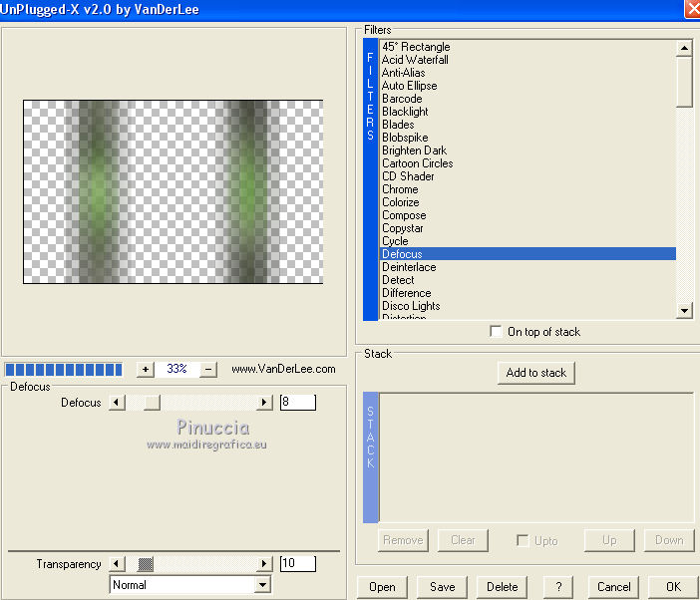Screen dimensions: 700x600
Task: Click the Delete button
Action: [502, 587]
